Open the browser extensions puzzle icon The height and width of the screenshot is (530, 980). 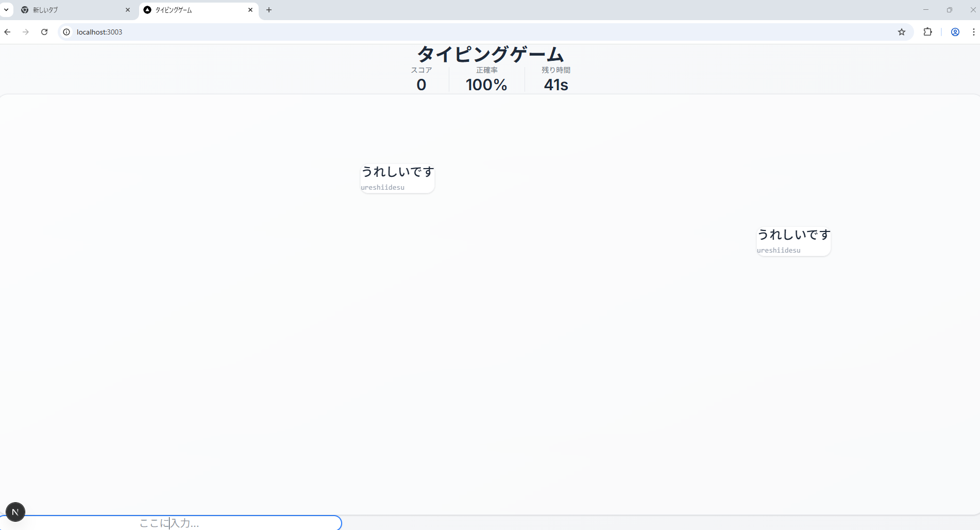[x=927, y=32]
